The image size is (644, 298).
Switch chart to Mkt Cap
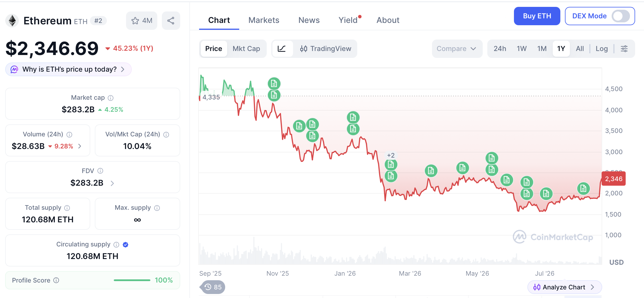click(x=246, y=49)
